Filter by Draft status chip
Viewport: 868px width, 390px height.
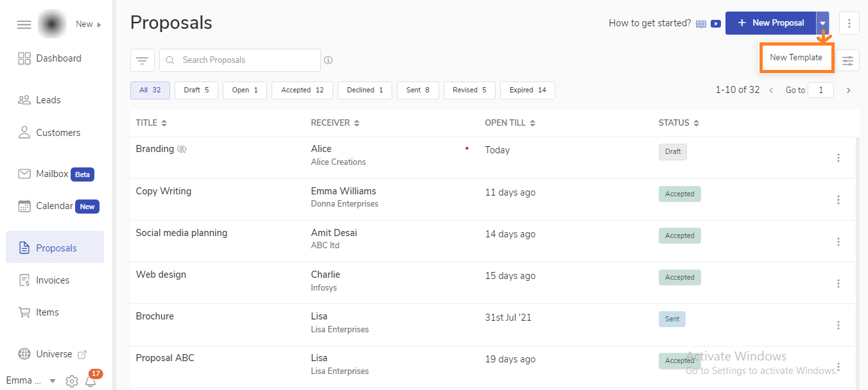pyautogui.click(x=196, y=90)
